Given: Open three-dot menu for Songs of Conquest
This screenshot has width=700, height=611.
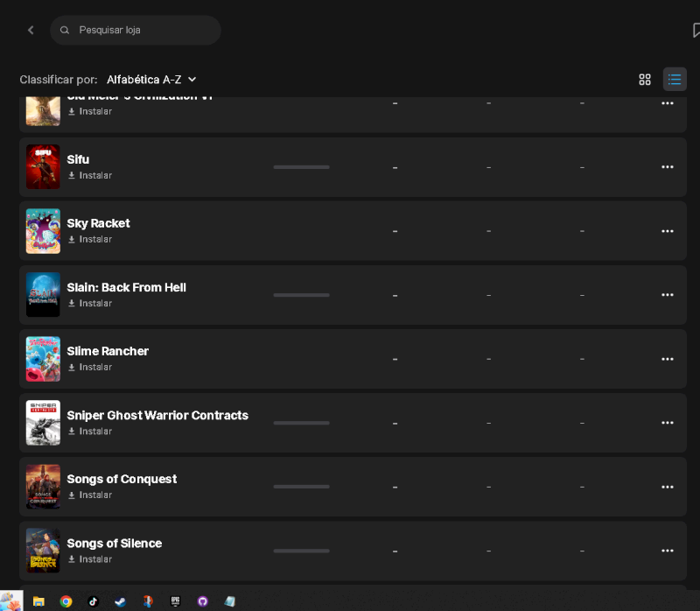Looking at the screenshot, I should click(668, 487).
